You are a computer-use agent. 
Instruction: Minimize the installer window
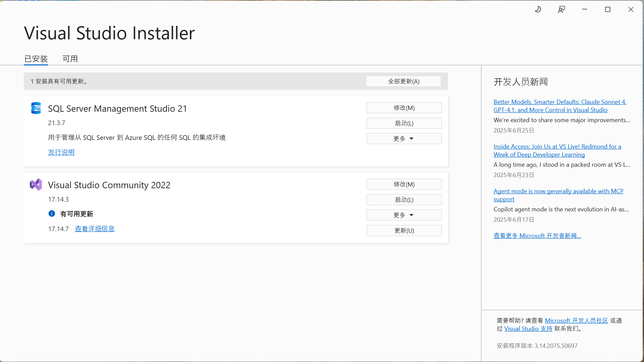tap(585, 9)
